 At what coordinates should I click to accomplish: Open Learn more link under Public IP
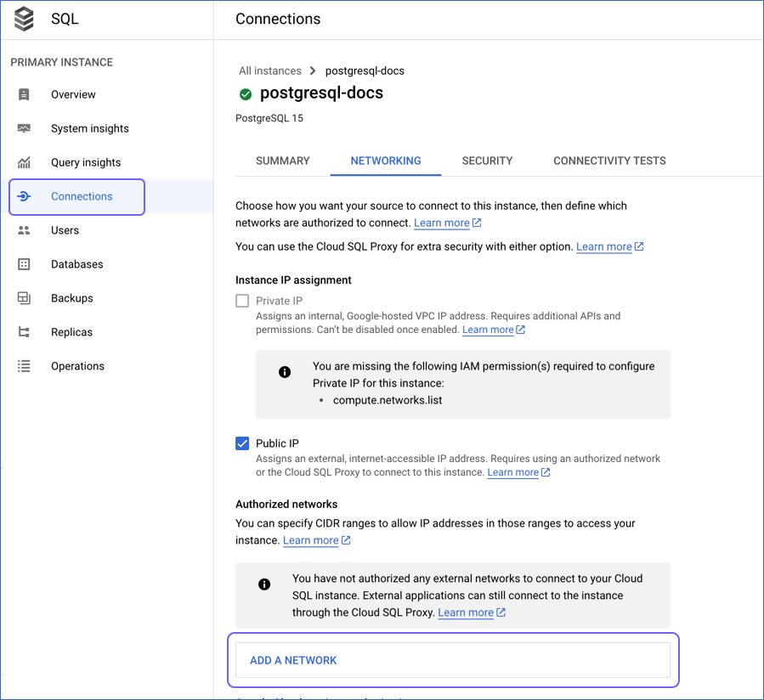[513, 472]
